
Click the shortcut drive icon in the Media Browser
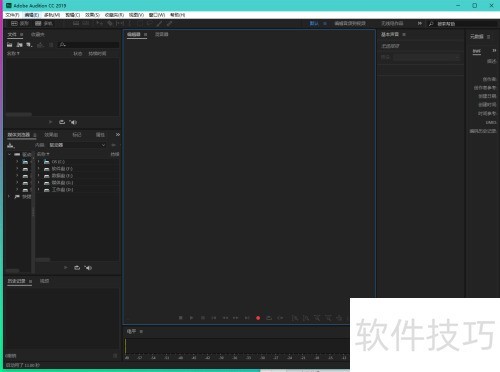point(11,145)
